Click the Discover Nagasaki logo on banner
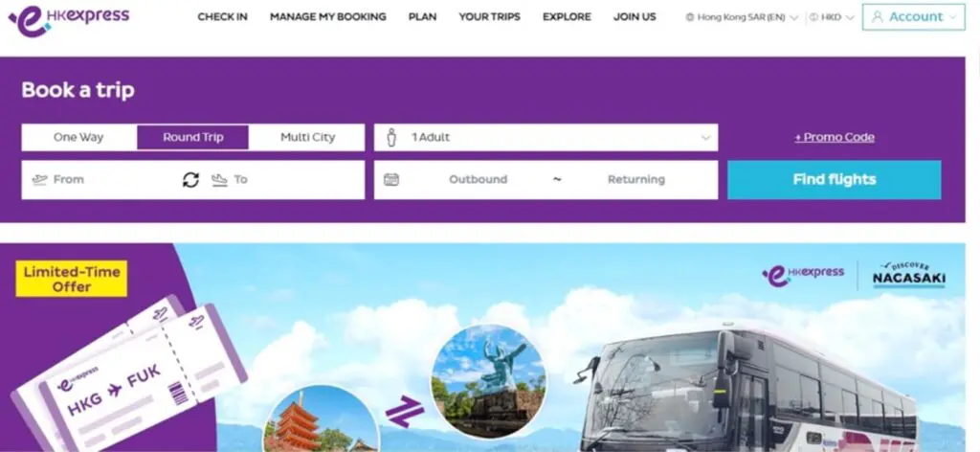This screenshot has height=452, width=980. click(x=909, y=275)
